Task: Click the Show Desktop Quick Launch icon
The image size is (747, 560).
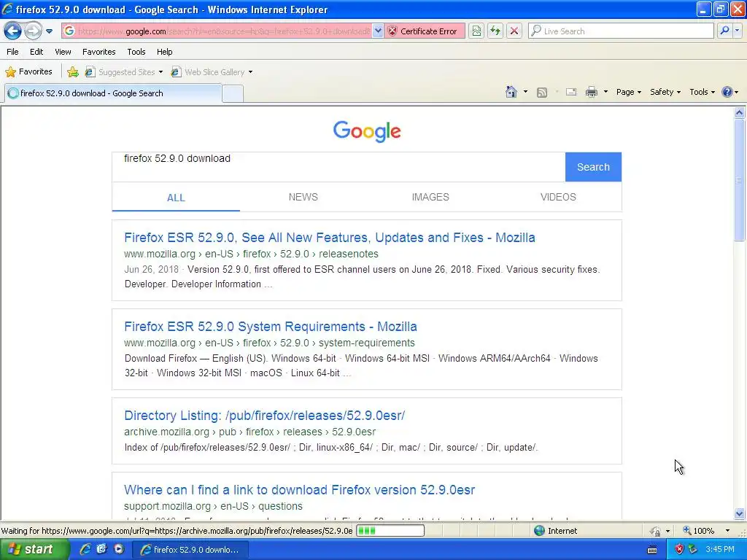Action: (101, 550)
